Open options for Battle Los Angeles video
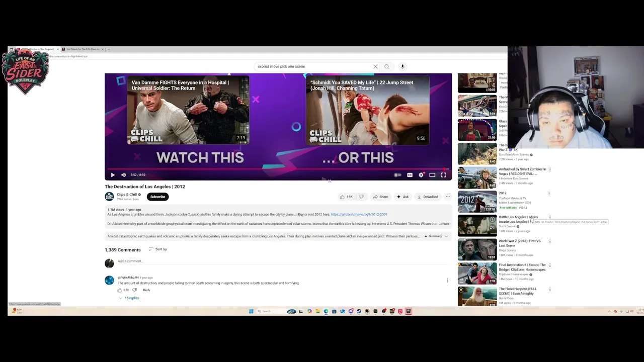 pyautogui.click(x=549, y=217)
